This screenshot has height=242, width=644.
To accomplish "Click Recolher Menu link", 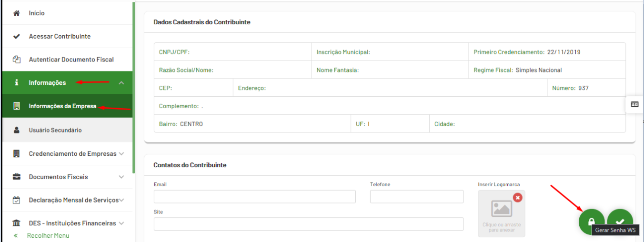I will [48, 236].
